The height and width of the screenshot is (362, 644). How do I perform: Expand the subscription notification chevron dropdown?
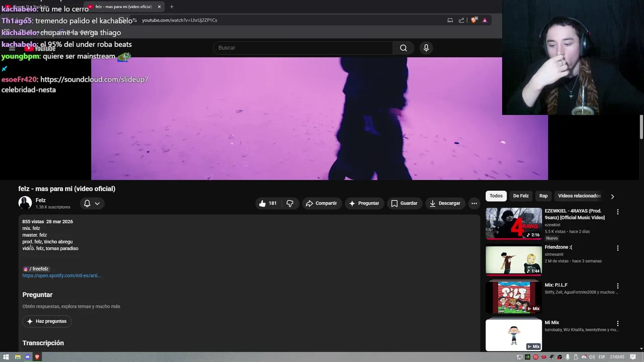click(97, 203)
